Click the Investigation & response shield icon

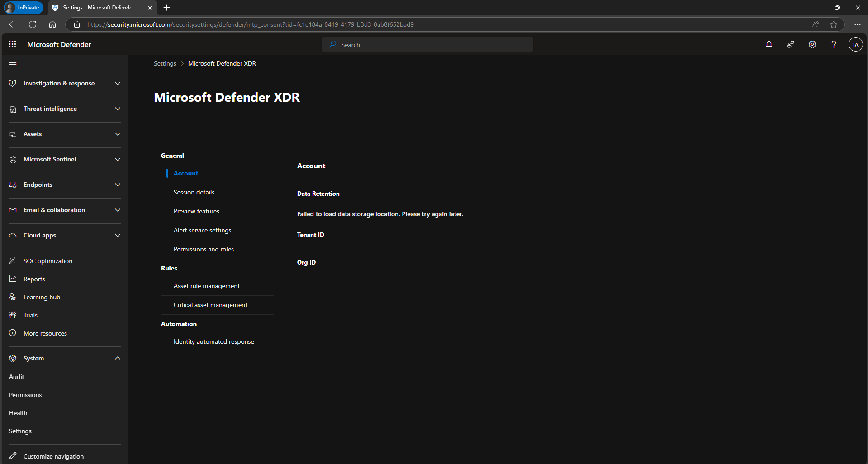13,83
